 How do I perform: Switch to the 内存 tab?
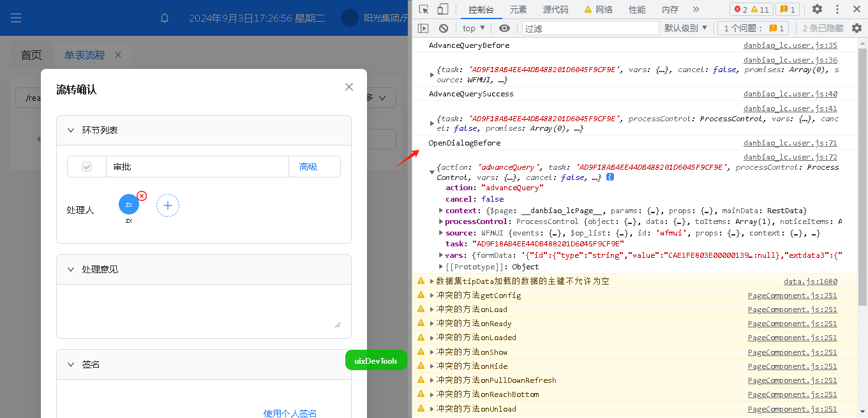point(670,9)
